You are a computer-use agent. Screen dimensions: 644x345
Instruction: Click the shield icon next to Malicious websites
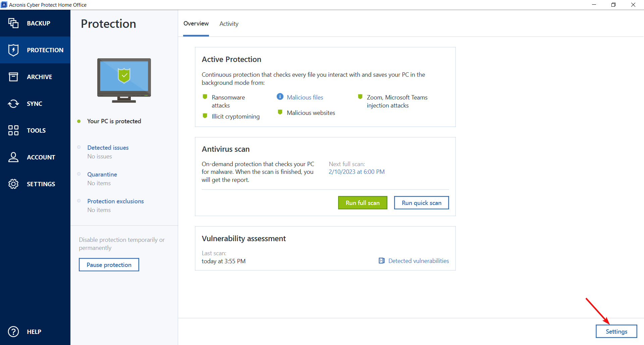pyautogui.click(x=280, y=112)
